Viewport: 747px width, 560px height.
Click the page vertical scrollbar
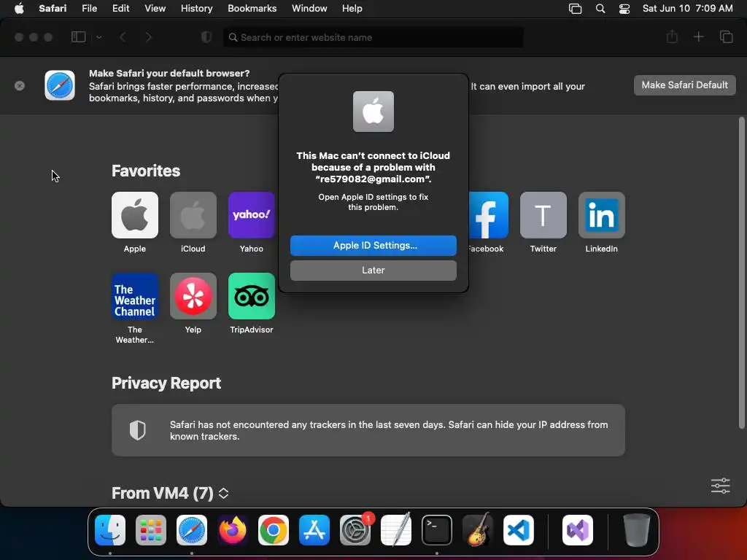[x=741, y=273]
